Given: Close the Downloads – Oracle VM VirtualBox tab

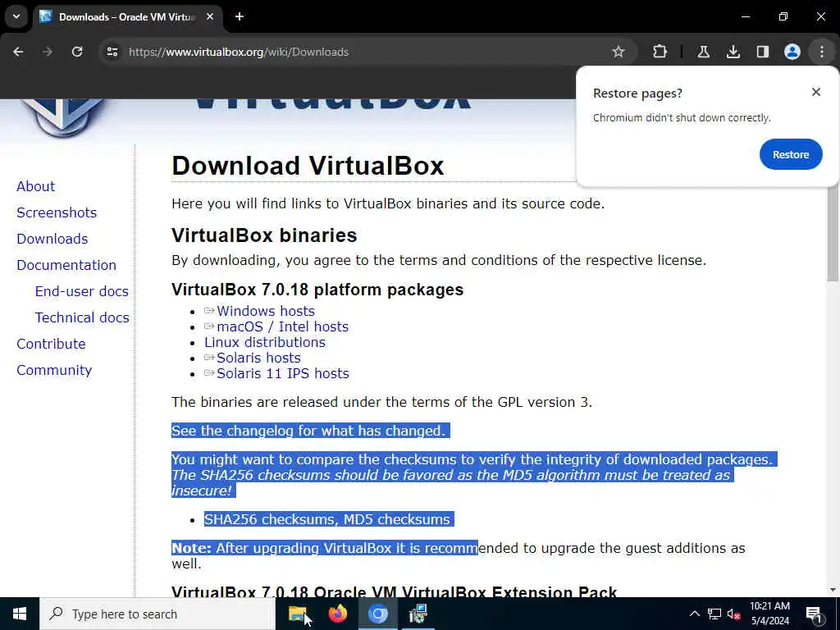Looking at the screenshot, I should tap(210, 16).
